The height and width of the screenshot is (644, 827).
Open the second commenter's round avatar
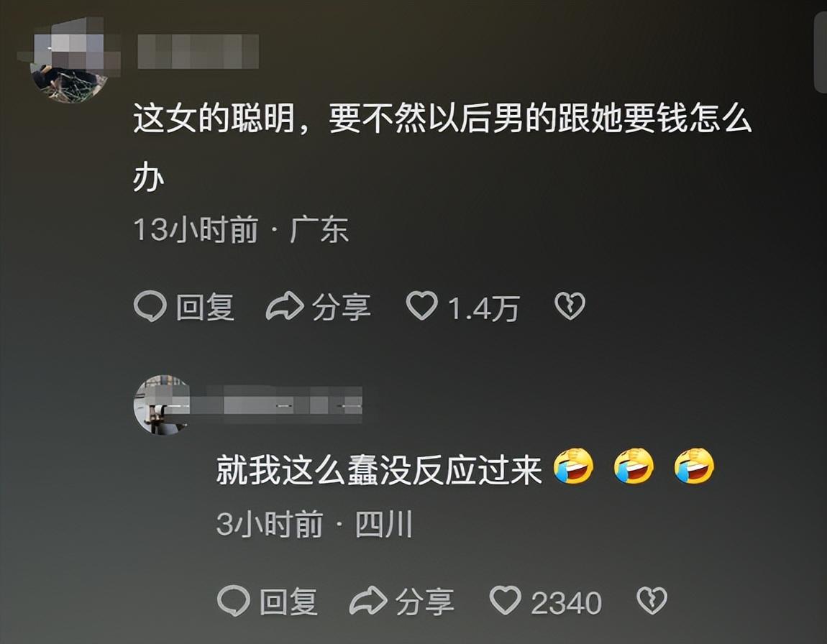point(163,405)
